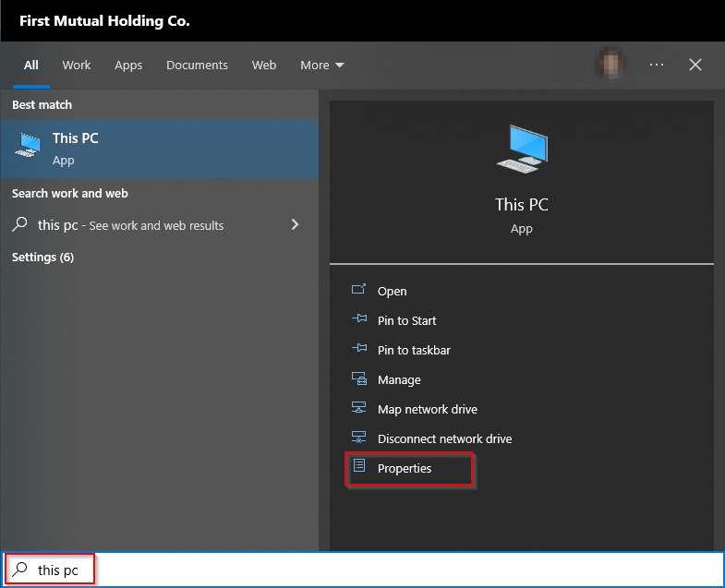Choose Pin to taskbar
Screen dimensions: 725x588
click(414, 351)
